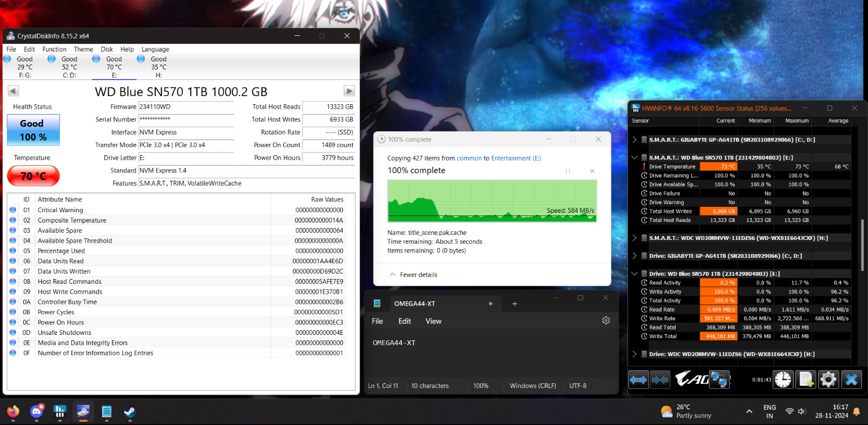Select the Data Units Written attribute name
Viewport: 868px width, 425px height.
[x=64, y=271]
